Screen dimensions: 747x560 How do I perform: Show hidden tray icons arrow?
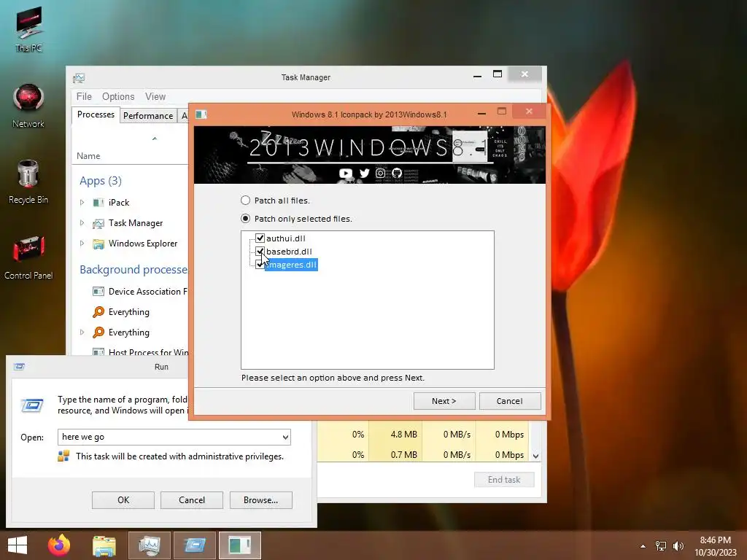tap(643, 546)
